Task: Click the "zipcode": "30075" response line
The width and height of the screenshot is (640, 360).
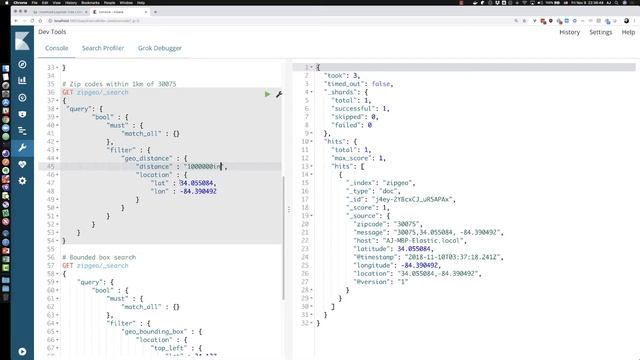Action: 388,224
